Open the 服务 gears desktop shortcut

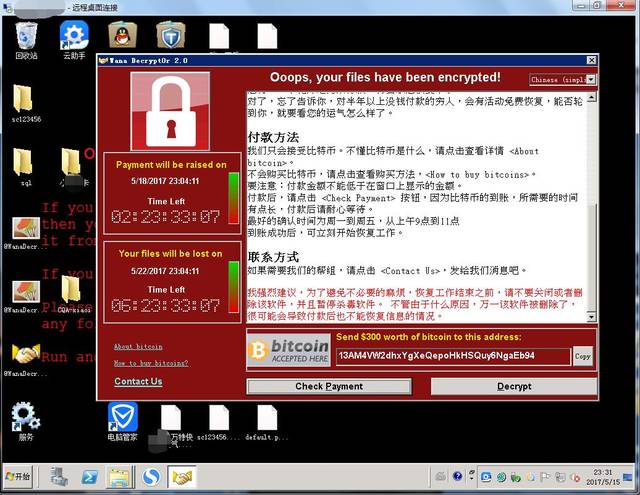(x=26, y=417)
